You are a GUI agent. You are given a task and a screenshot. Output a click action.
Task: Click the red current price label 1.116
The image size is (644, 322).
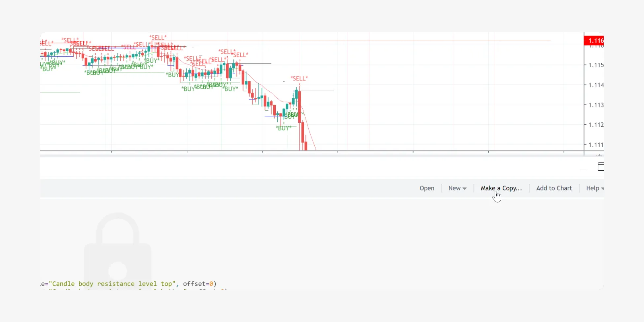[595, 41]
